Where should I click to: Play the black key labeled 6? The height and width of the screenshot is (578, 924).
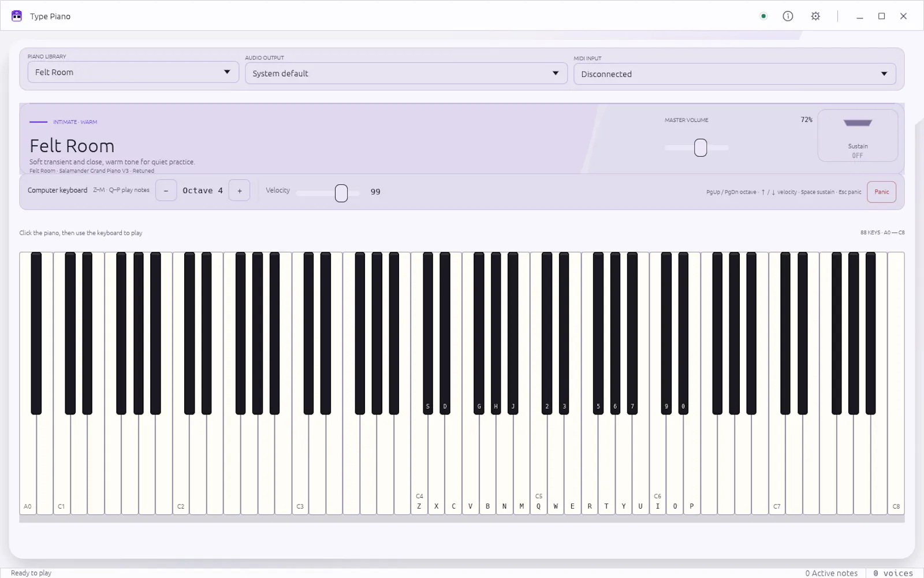[615, 334]
